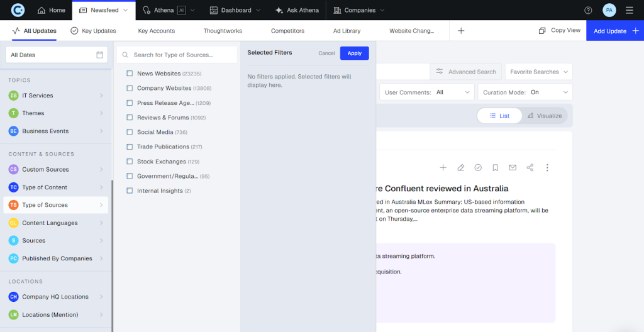Viewport: 644px width, 332px height.
Task: Click the email envelope icon on article
Action: [513, 168]
